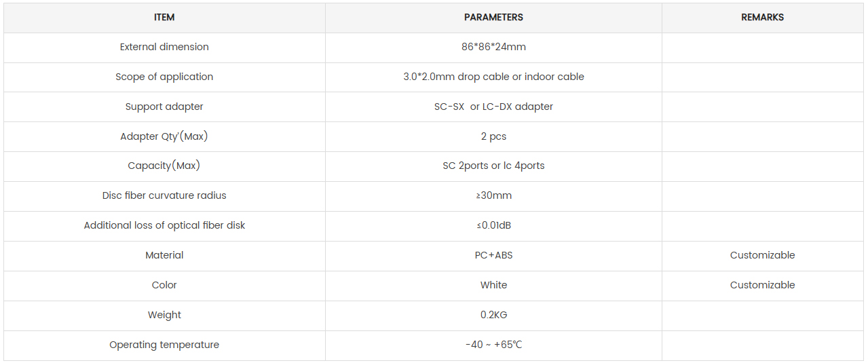Screen dimensions: 868x363
Task: Click the REMARKS column header
Action: coord(762,17)
